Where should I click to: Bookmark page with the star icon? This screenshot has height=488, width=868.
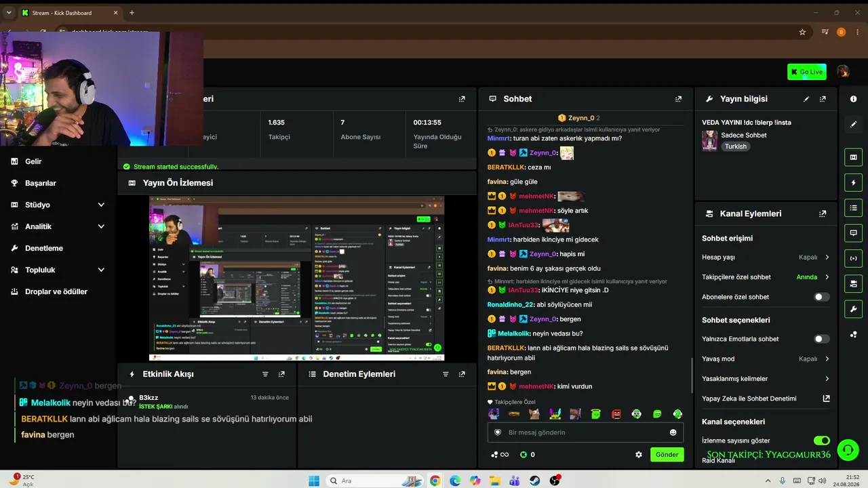coord(802,32)
